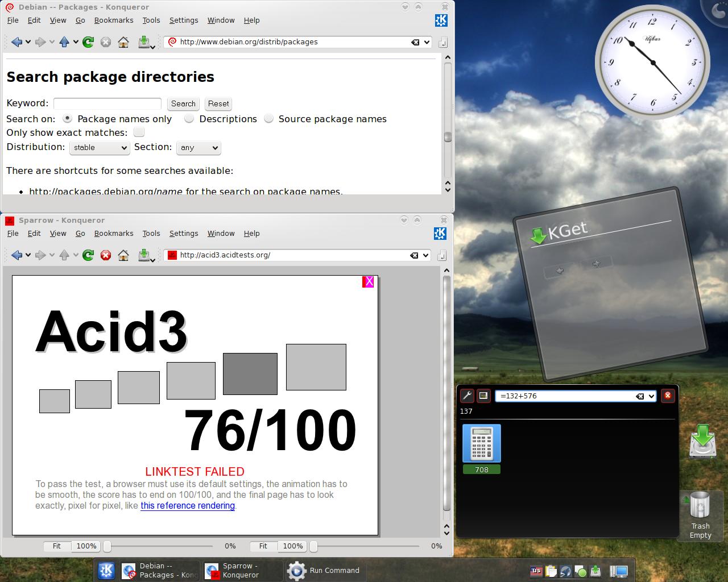Click the Sparrow taskbar entry
This screenshot has height=582, width=728.
(x=243, y=570)
